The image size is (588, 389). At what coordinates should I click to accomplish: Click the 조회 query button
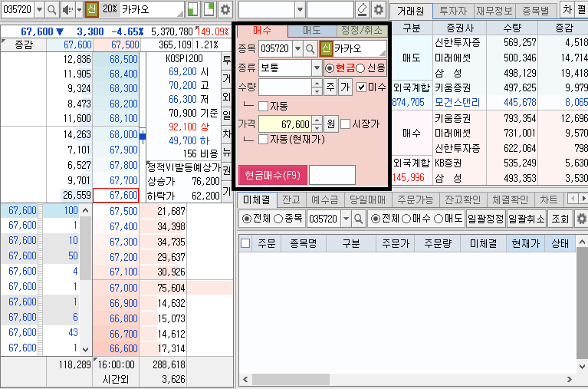(560, 219)
